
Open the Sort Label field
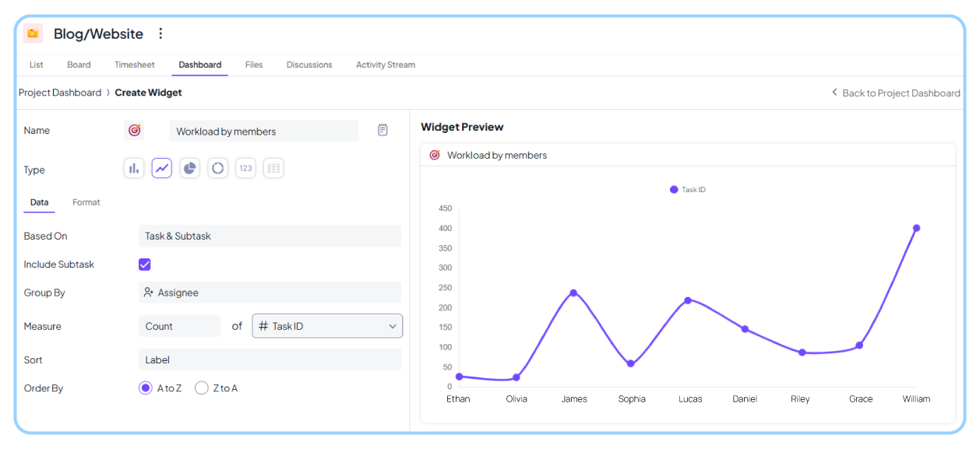[x=270, y=360]
